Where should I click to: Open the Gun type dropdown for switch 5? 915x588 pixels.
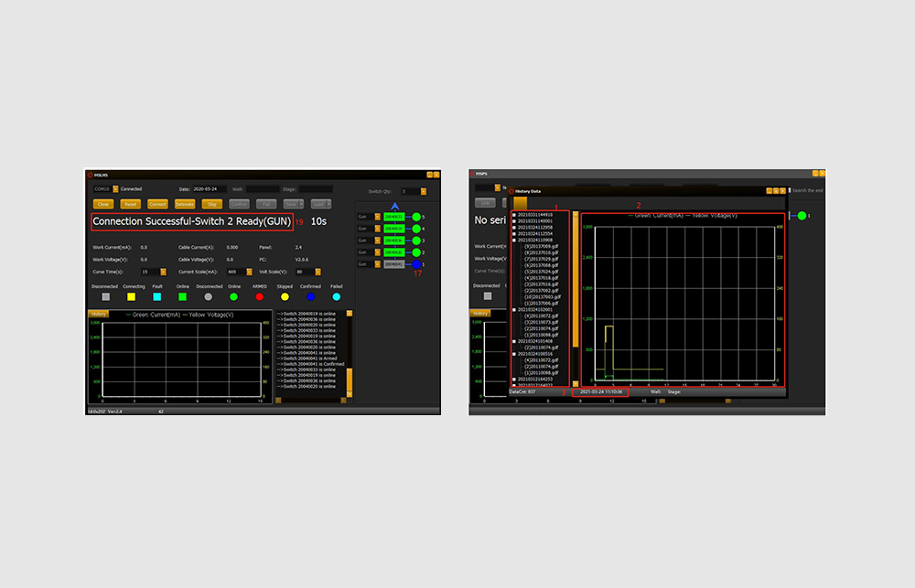click(377, 217)
